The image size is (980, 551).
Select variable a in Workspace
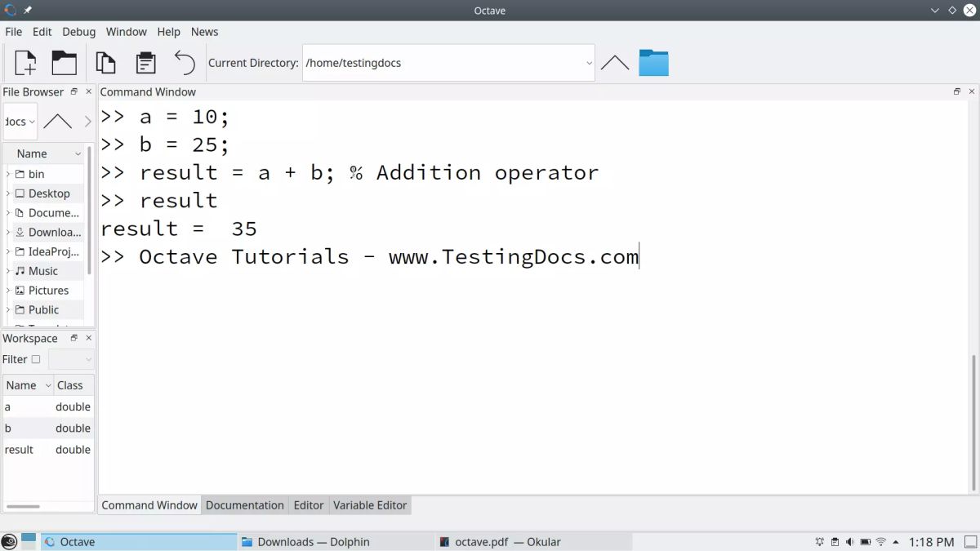[48, 407]
